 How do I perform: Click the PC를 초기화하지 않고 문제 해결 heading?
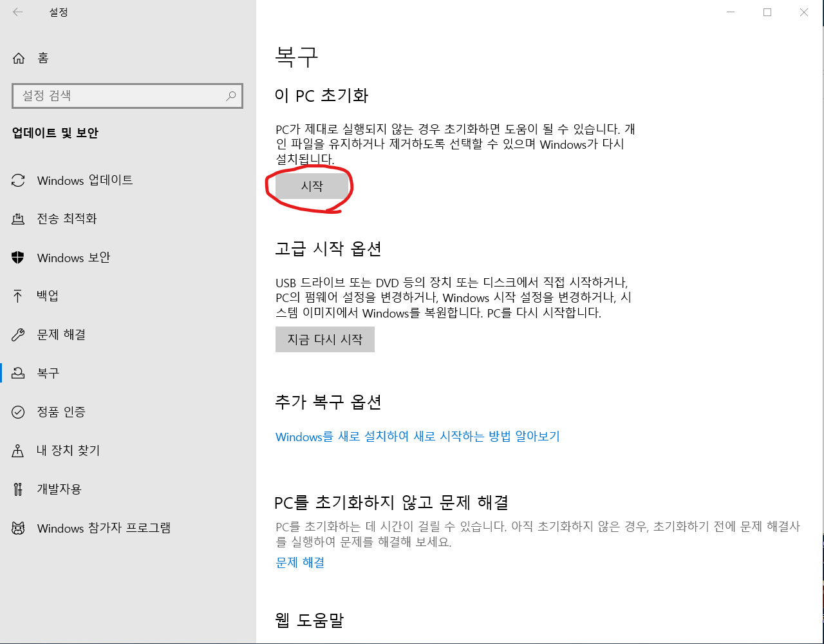click(x=392, y=502)
